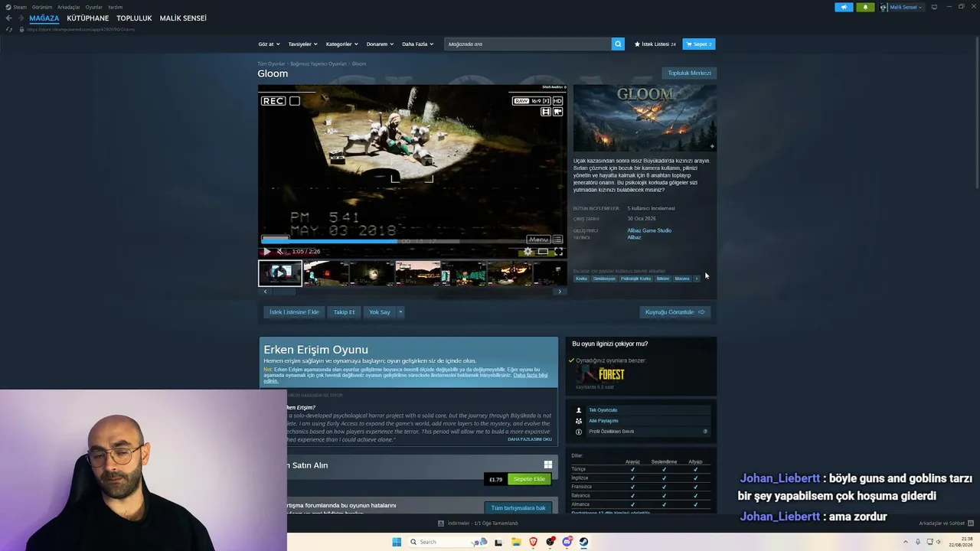Open Steam from the taskbar

click(583, 542)
